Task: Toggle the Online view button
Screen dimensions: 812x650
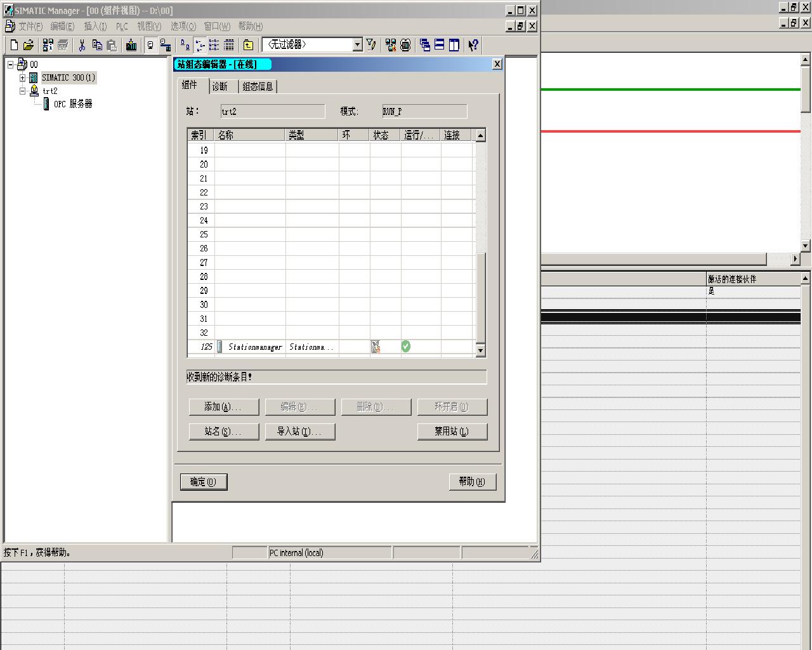Action: pos(166,45)
